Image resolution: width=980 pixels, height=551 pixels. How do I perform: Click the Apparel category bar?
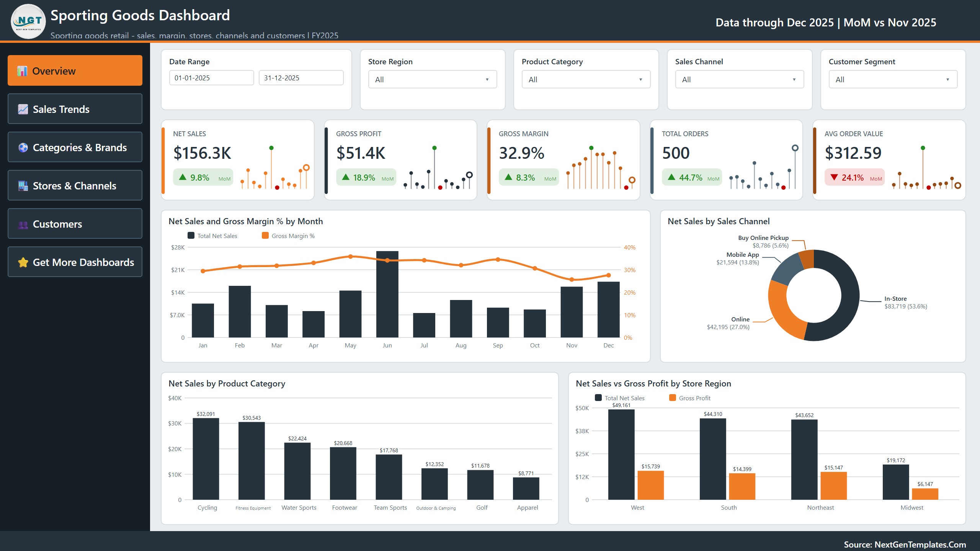526,488
